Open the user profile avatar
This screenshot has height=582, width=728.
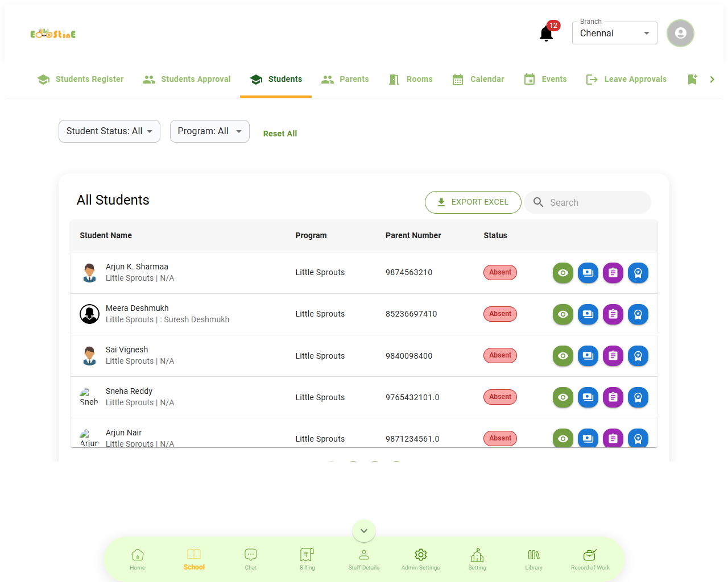680,33
